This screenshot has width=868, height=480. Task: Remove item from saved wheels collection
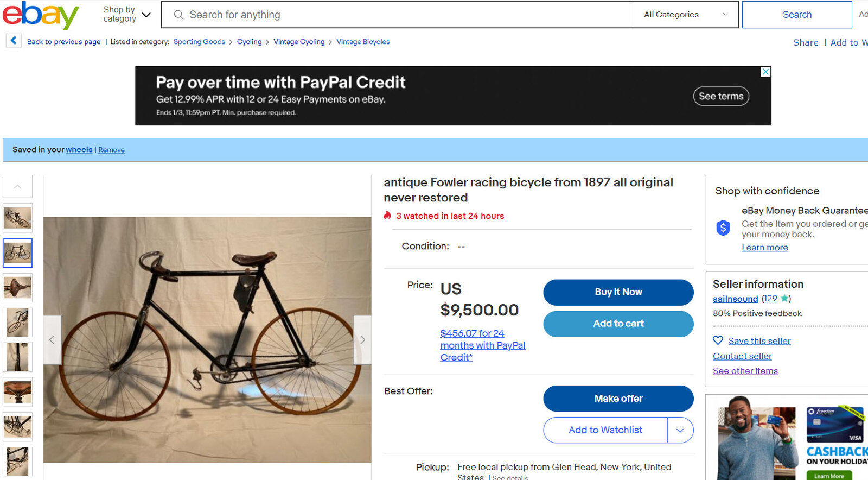[111, 150]
